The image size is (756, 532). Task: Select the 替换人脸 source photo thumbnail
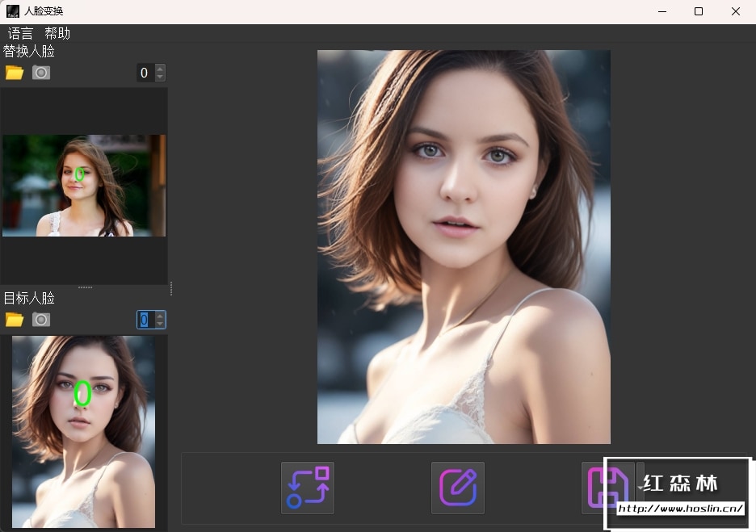coord(84,186)
